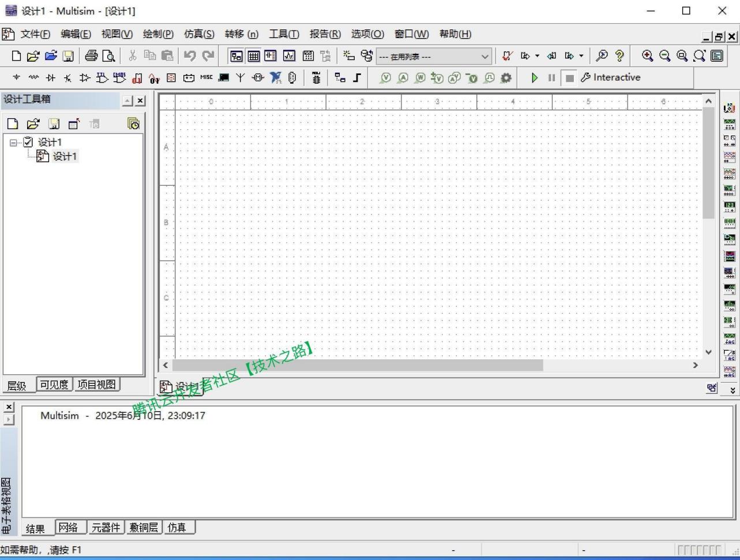The height and width of the screenshot is (560, 740).
Task: Place an Electromechanical motor component
Action: point(258,77)
